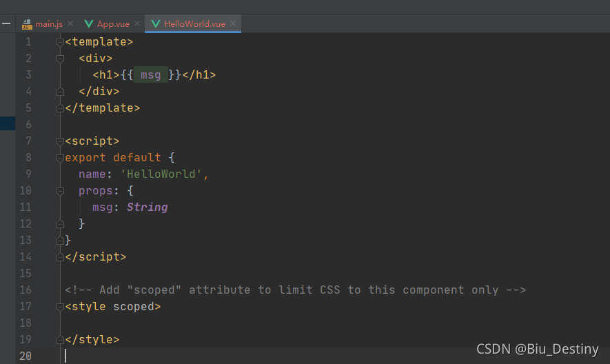The width and height of the screenshot is (610, 364).
Task: Click the 'export' keyword on line 8
Action: (x=85, y=158)
